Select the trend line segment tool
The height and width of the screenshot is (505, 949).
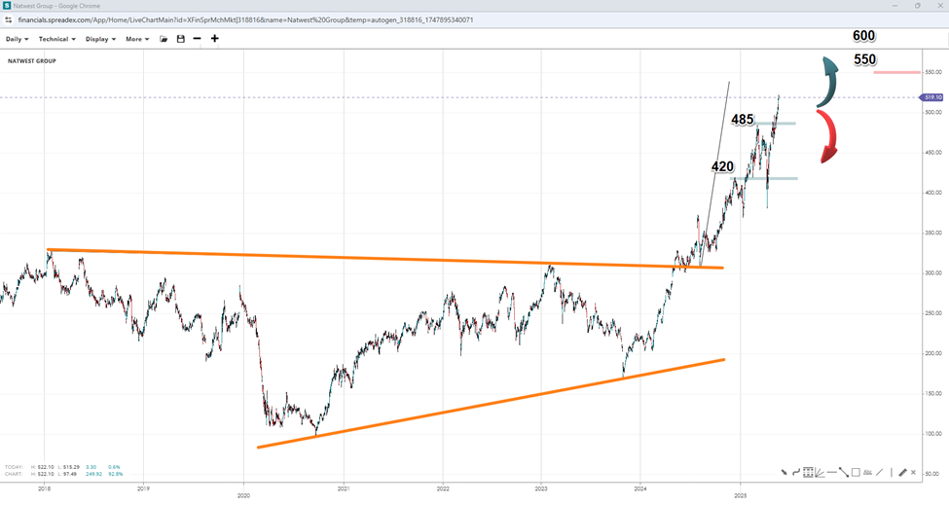tap(844, 472)
